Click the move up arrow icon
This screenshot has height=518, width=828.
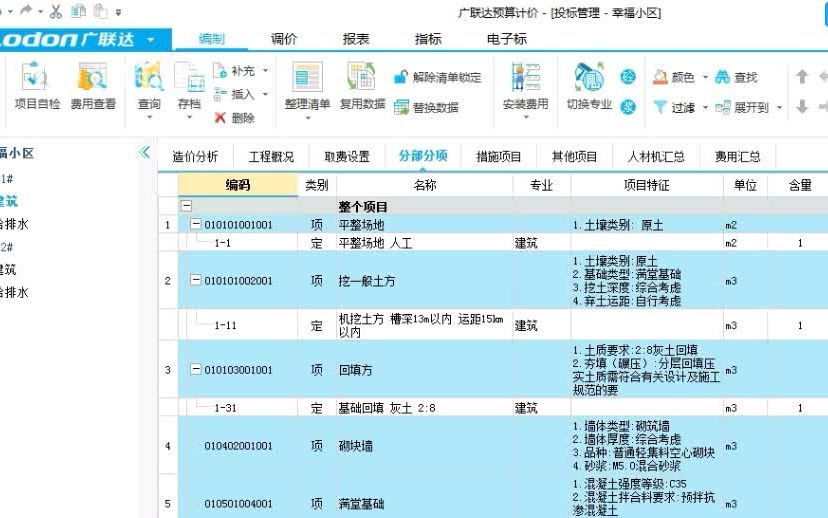tap(802, 77)
